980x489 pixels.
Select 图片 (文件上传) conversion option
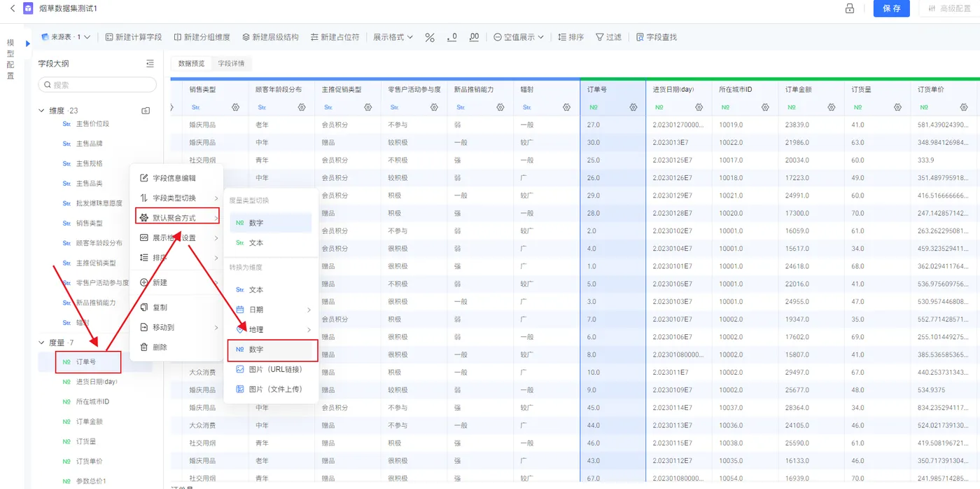click(x=273, y=389)
